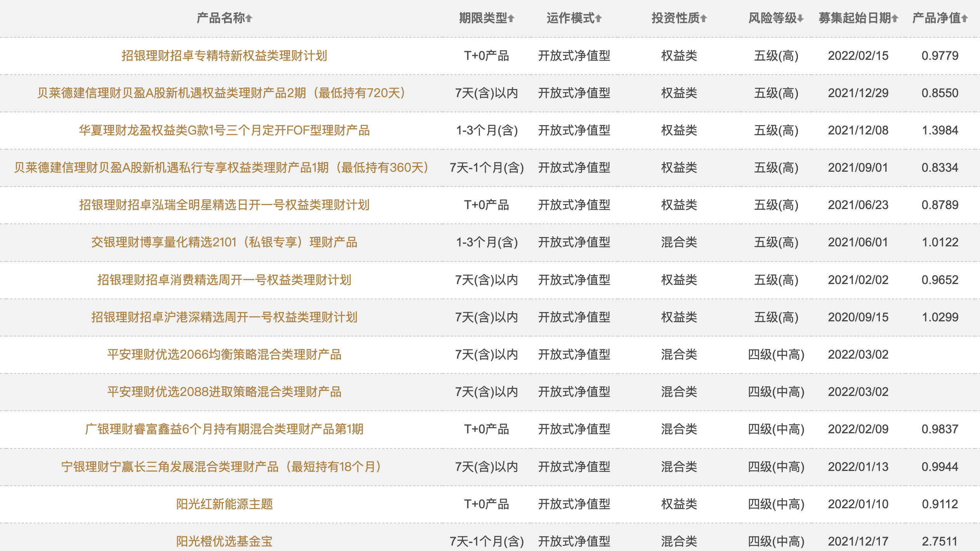Click date 2021/02/02
The height and width of the screenshot is (551, 980).
tap(858, 280)
